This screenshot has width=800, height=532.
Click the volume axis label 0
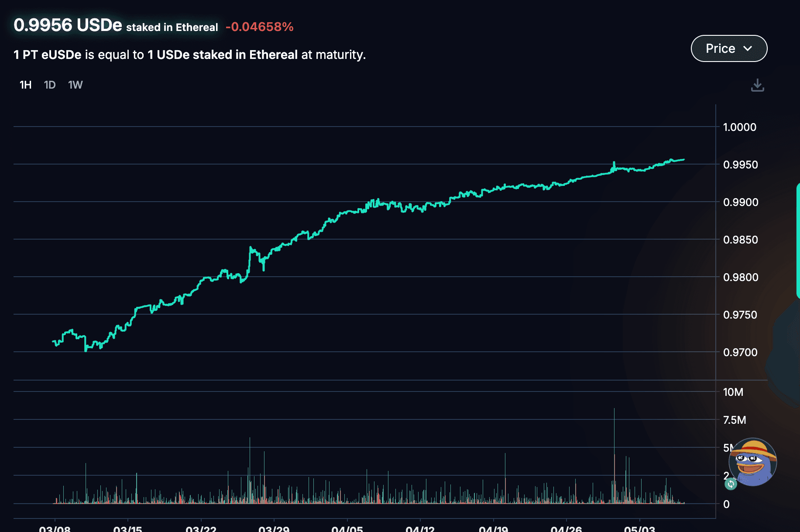point(726,504)
